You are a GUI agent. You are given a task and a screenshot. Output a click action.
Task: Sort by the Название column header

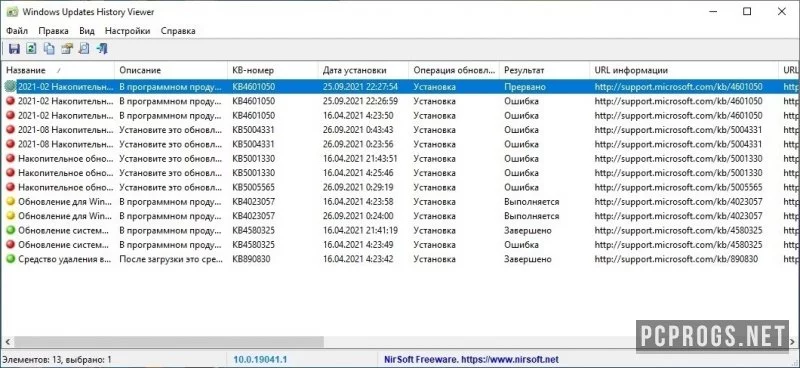tap(58, 70)
